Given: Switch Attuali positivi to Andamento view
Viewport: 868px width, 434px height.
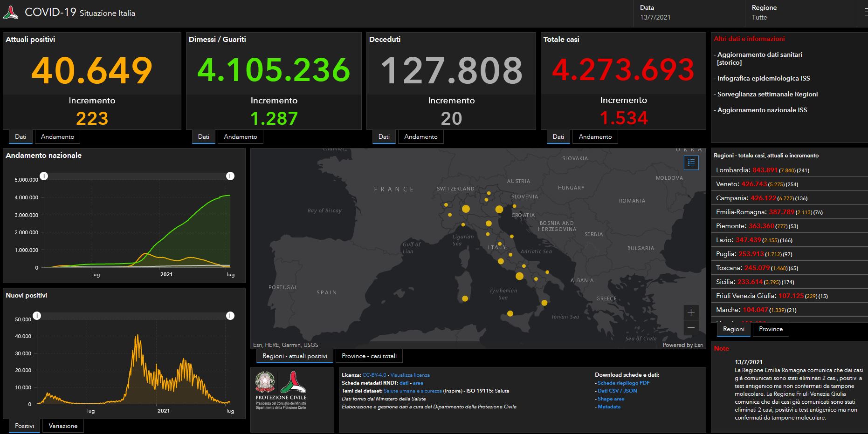Looking at the screenshot, I should click(x=57, y=137).
